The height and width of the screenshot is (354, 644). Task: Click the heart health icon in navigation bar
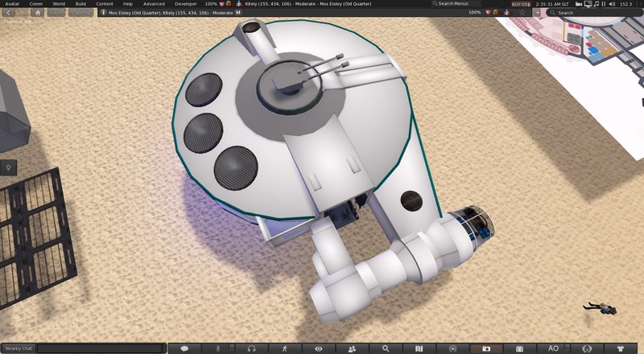pos(488,13)
